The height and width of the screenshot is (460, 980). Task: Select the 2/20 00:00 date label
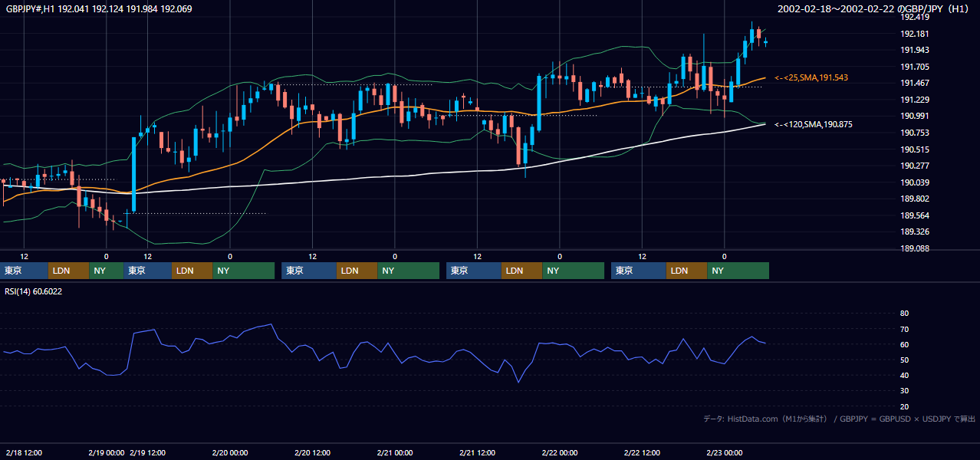[230, 453]
